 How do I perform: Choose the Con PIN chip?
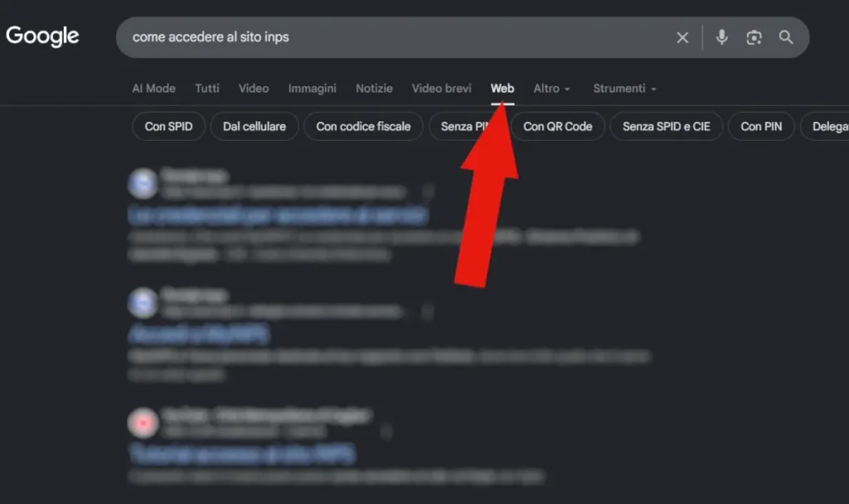(761, 126)
